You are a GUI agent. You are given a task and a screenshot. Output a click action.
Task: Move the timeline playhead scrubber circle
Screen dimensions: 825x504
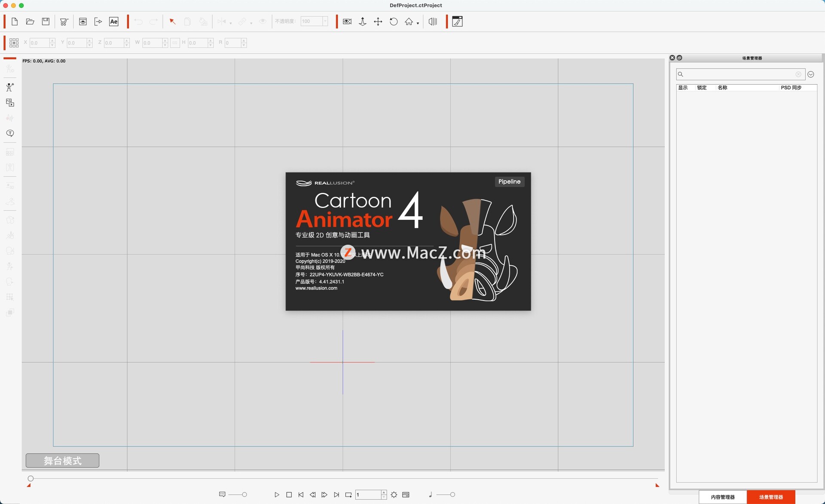[x=31, y=478]
